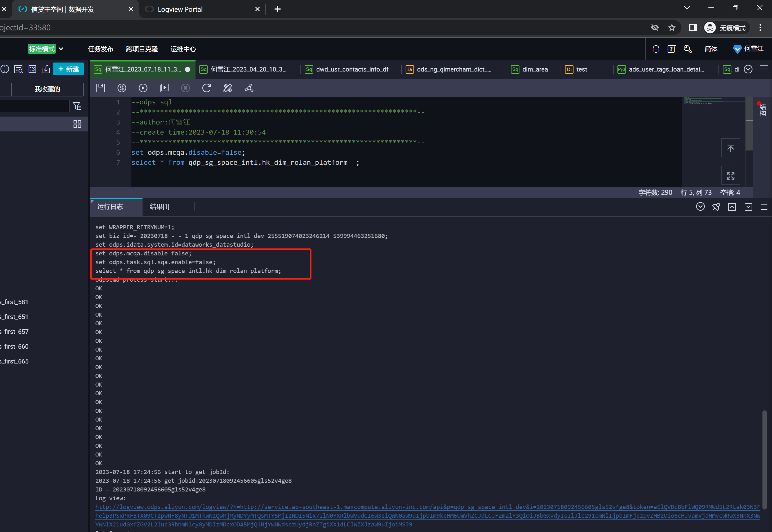Open the Logview URL link in log
Screen dimensions: 772x532
(428, 516)
